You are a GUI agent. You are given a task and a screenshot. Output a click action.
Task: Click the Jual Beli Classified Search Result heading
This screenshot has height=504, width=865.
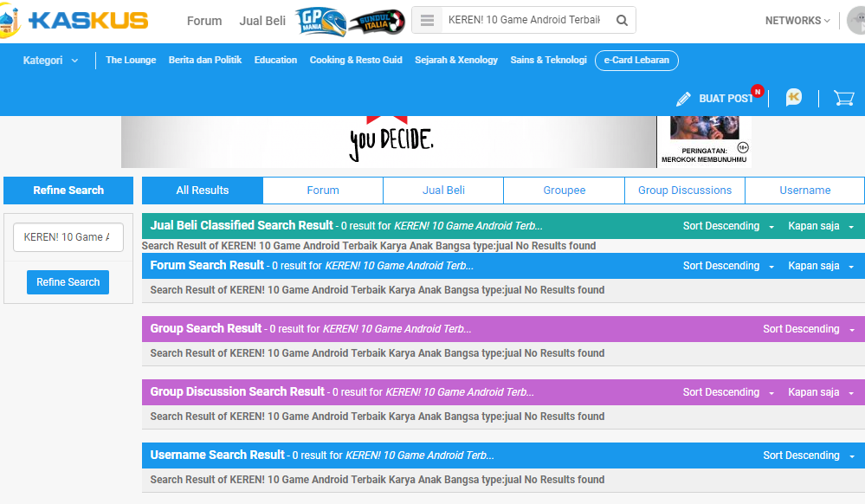242,226
